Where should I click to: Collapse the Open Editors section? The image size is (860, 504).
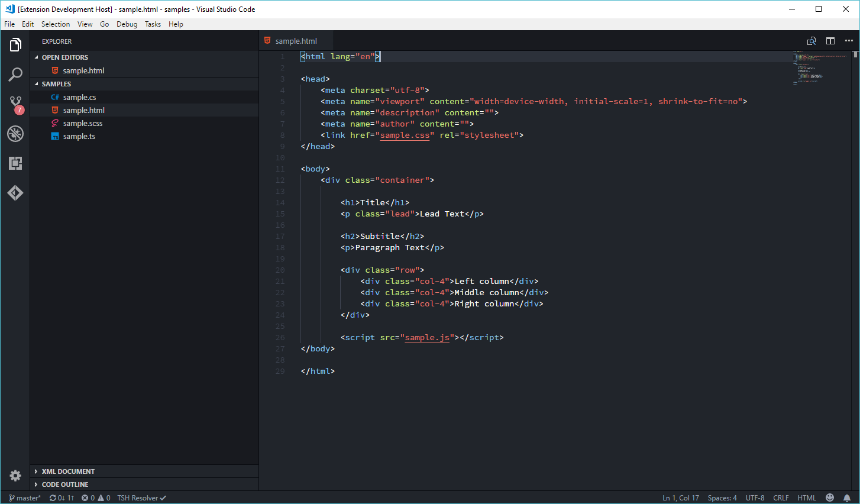(x=144, y=57)
